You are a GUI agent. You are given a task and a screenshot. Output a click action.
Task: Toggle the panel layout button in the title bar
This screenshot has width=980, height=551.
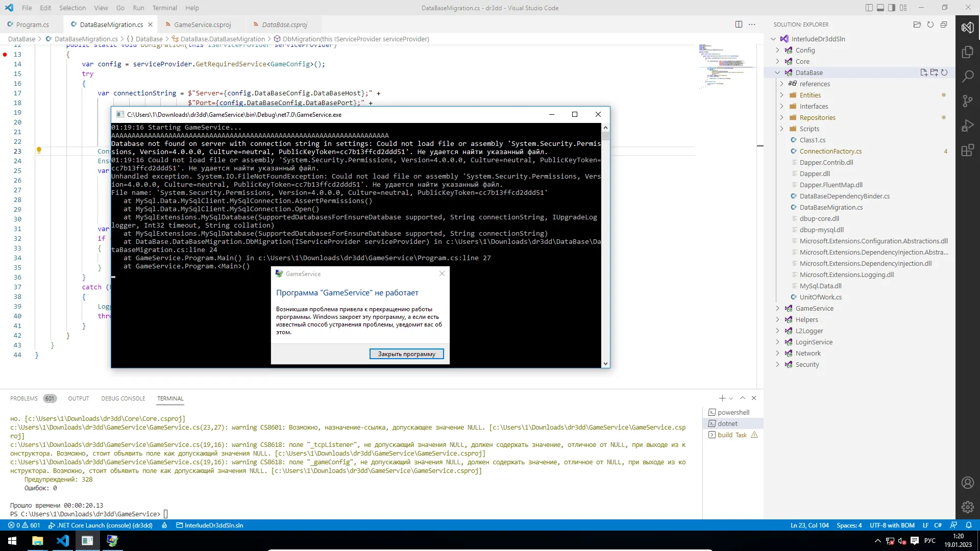point(880,8)
